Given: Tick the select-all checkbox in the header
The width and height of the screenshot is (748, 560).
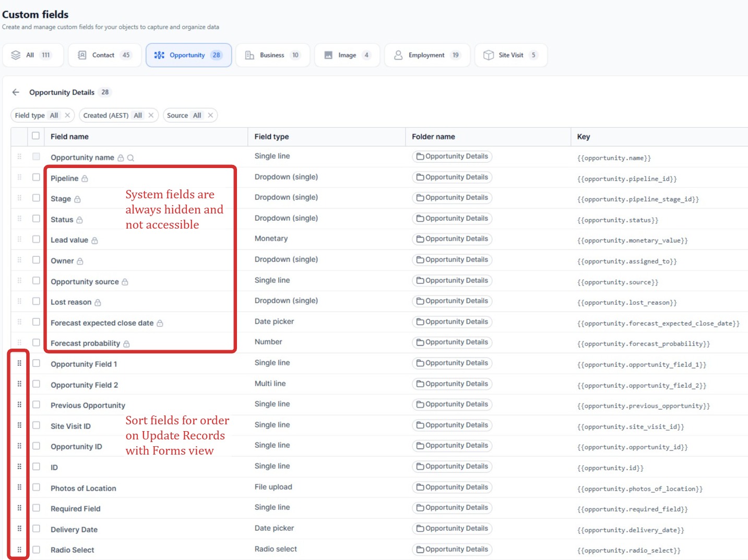Looking at the screenshot, I should click(35, 136).
